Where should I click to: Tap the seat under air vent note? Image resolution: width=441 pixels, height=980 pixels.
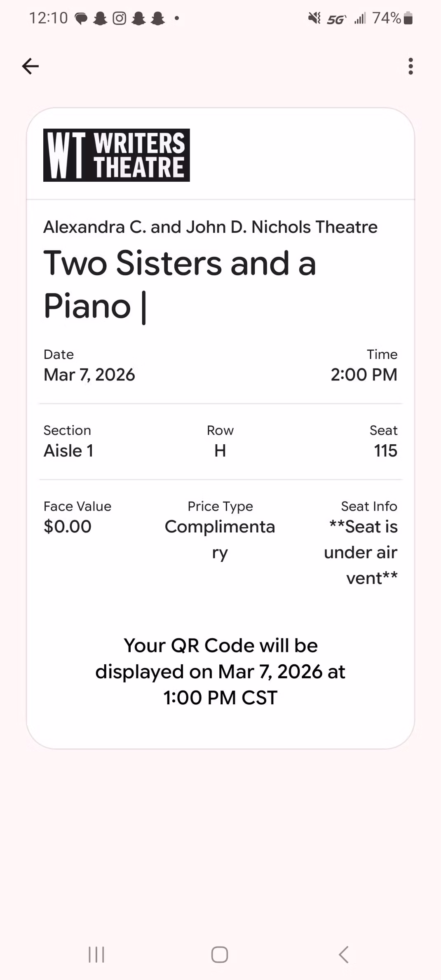pyautogui.click(x=361, y=552)
